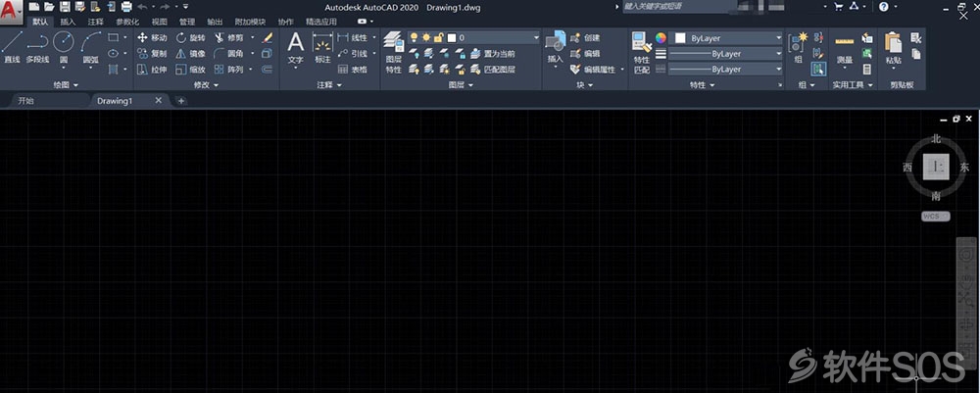Select the 多段线 (Polyline) tool

click(x=37, y=47)
